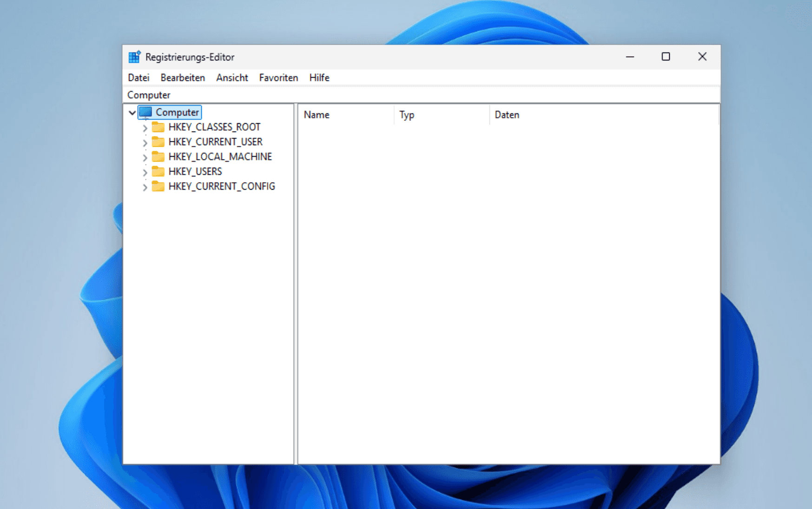Select the HKEY_CURRENT_USER label
The image size is (812, 509).
(215, 142)
